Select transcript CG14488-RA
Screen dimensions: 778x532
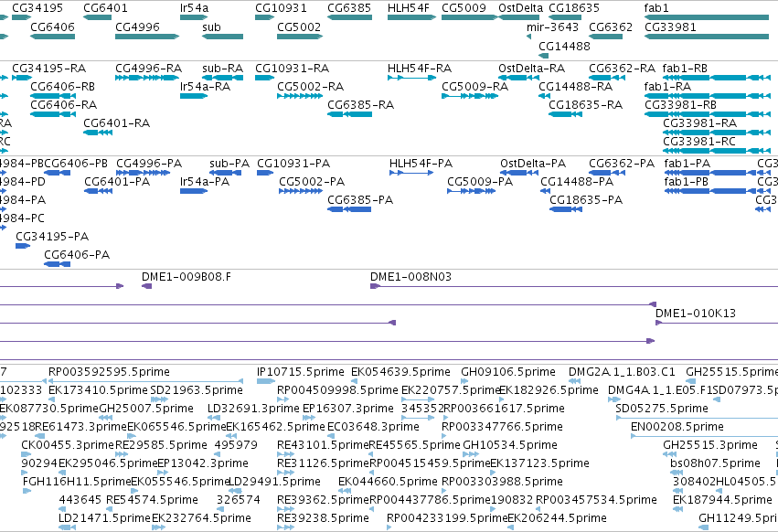tap(544, 96)
